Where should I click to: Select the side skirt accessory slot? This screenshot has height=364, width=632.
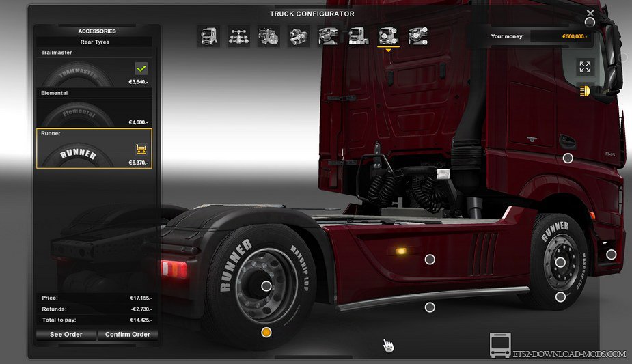point(430,260)
